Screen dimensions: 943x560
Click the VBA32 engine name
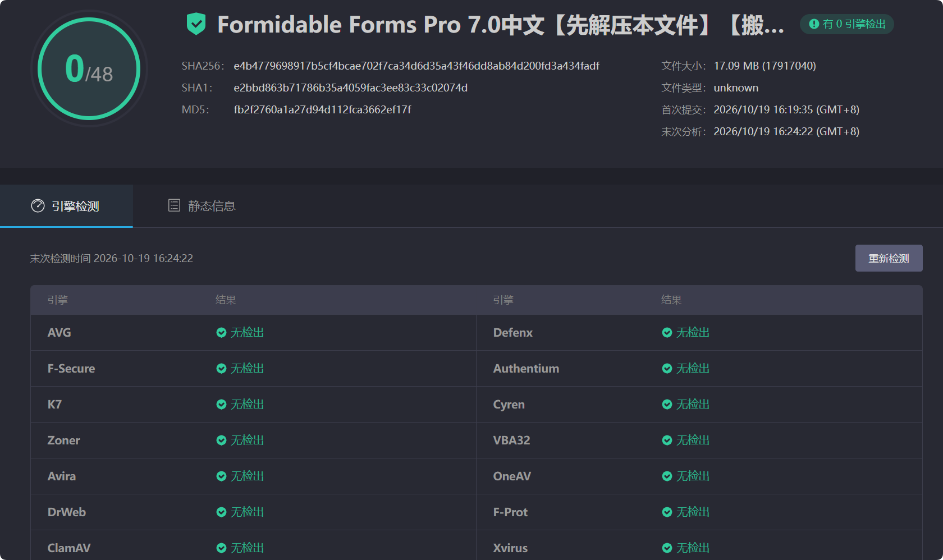click(x=511, y=440)
